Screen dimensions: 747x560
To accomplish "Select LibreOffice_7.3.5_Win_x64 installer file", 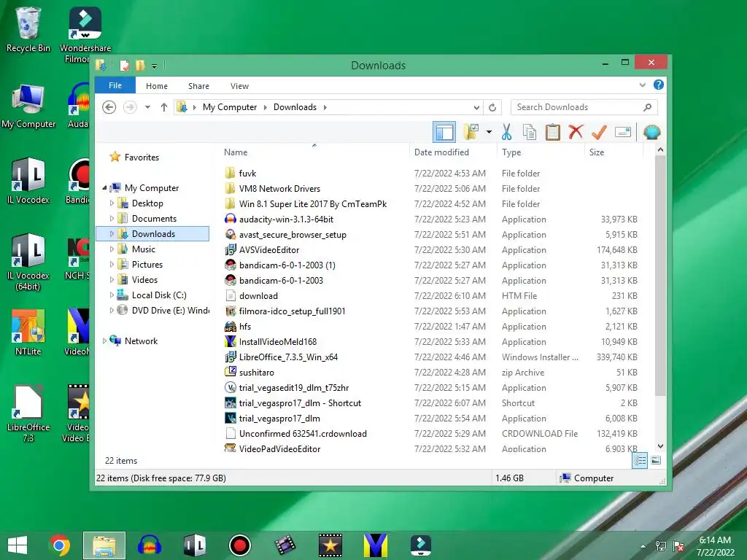I will click(288, 357).
